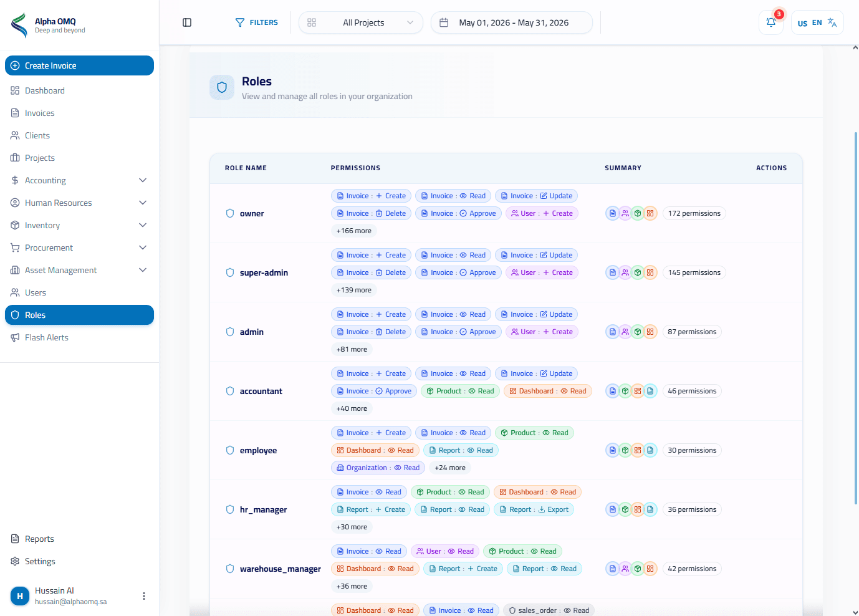
Task: Click the 145 permissions badge
Action: click(x=694, y=272)
